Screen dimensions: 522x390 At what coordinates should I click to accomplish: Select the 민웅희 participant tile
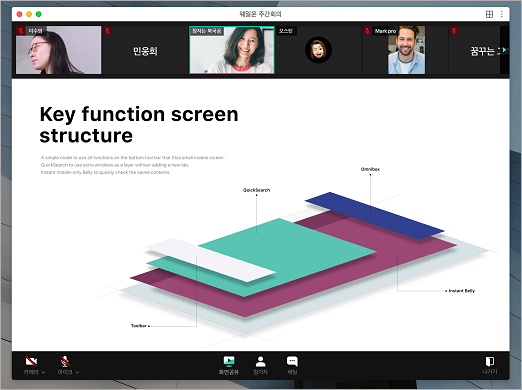[x=145, y=50]
